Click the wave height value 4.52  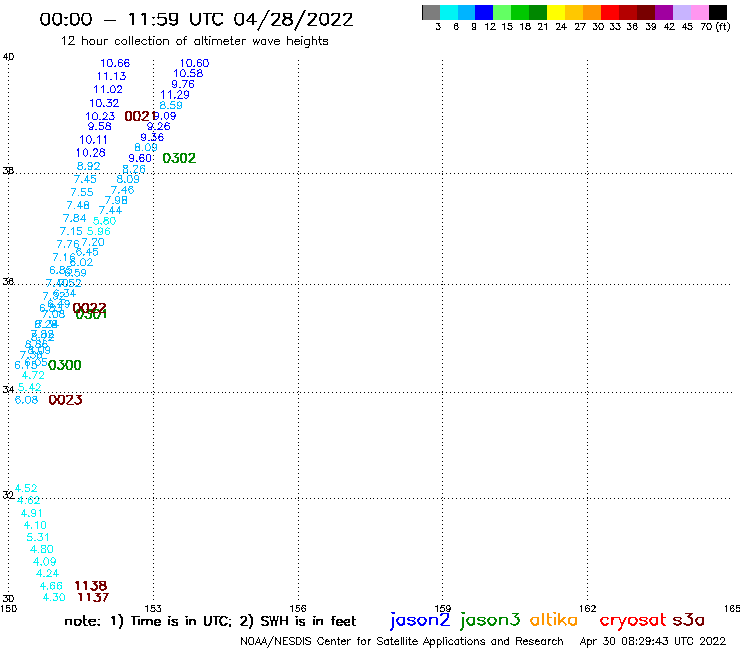[25, 488]
